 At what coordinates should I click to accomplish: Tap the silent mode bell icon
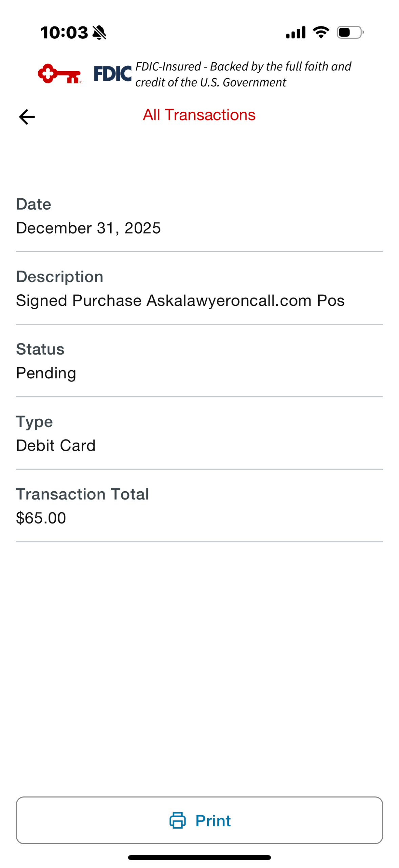click(x=99, y=33)
